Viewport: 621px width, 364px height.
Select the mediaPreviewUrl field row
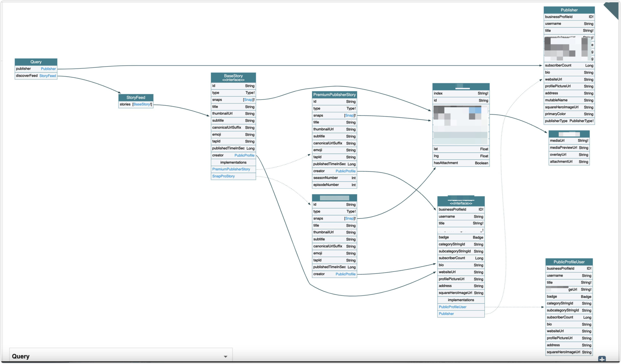pos(569,148)
